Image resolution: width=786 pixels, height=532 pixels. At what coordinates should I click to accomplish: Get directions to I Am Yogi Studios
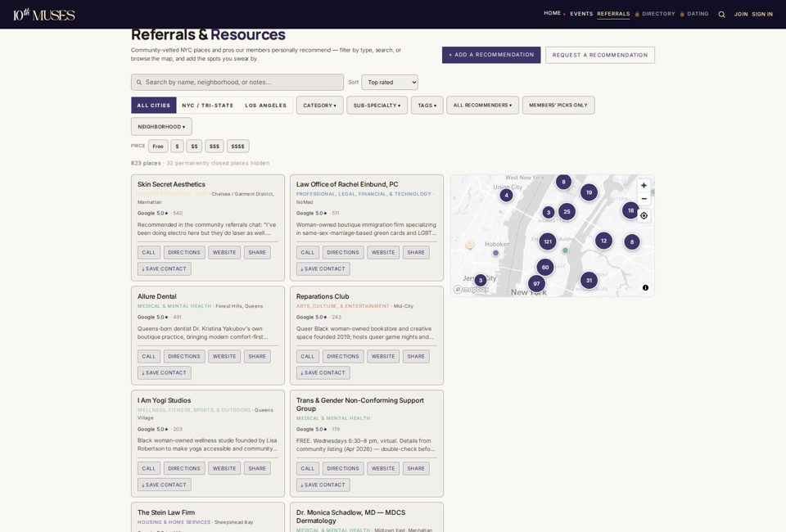click(x=184, y=468)
